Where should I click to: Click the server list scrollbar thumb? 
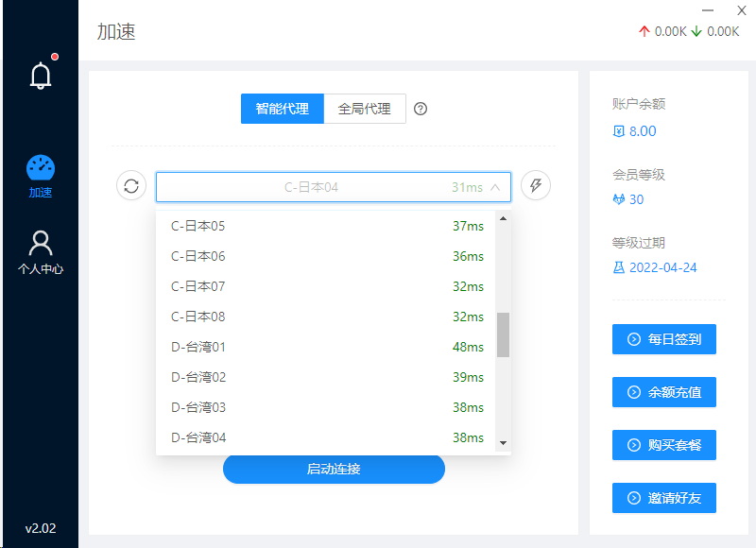(503, 334)
